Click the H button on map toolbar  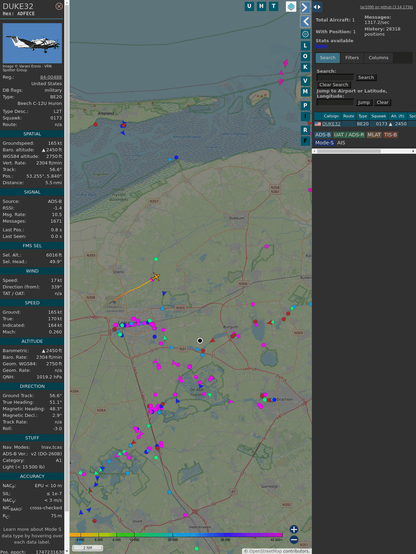pyautogui.click(x=262, y=6)
